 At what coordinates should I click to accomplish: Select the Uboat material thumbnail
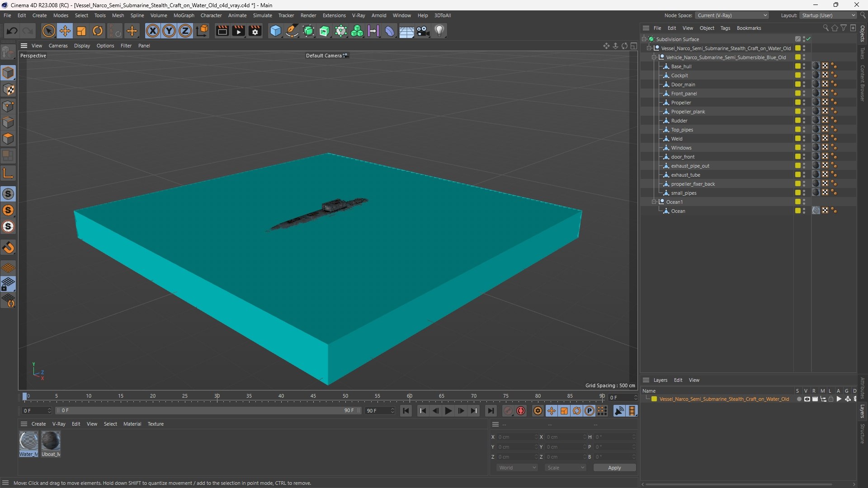pos(51,441)
